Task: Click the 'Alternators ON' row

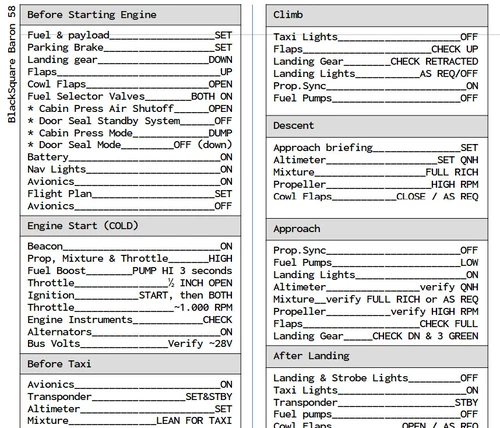Action: [130, 332]
